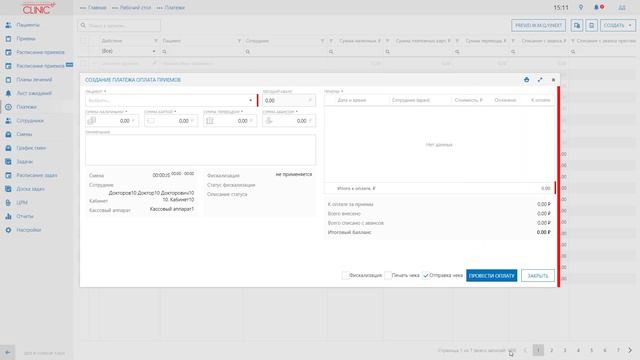The height and width of the screenshot is (360, 640).
Task: Click the export icon button beside СОЗДАТЬ
Action: pyautogui.click(x=577, y=25)
